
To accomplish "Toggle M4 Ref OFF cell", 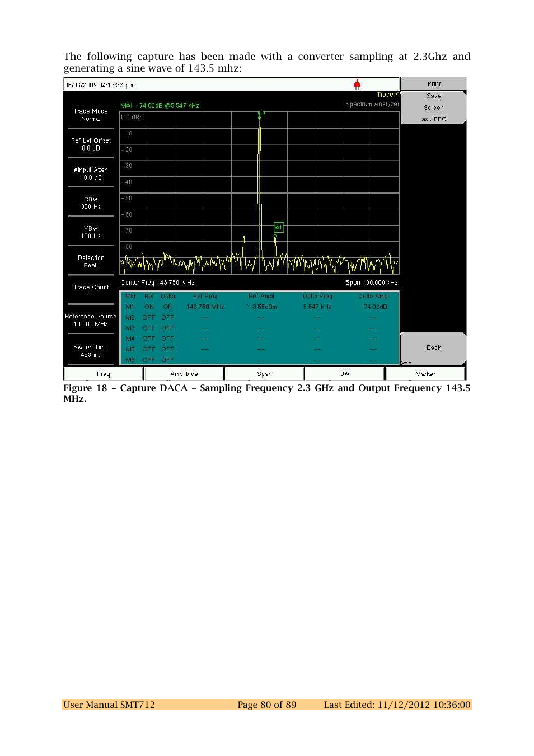I will coord(149,339).
